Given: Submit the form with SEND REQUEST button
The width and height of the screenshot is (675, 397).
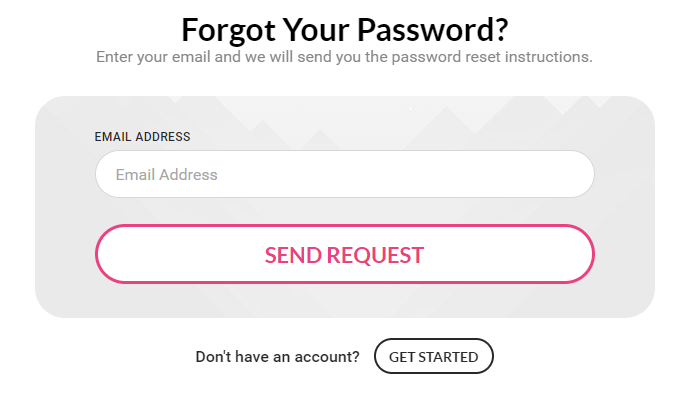Looking at the screenshot, I should (x=344, y=254).
